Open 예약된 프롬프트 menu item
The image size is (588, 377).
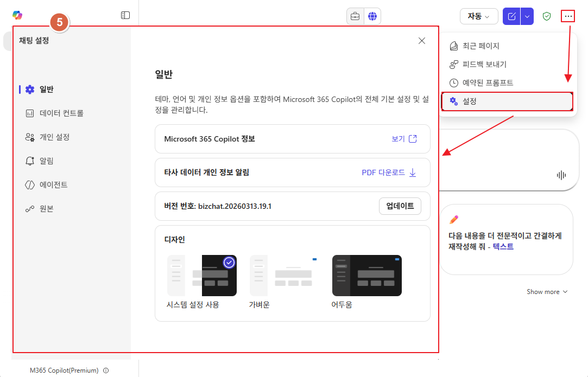coord(507,83)
